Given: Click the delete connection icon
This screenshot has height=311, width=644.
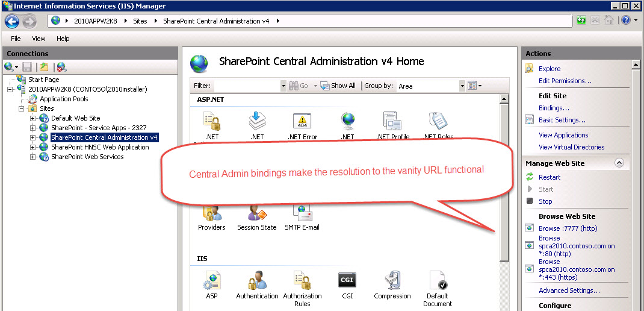Looking at the screenshot, I should click(x=61, y=67).
